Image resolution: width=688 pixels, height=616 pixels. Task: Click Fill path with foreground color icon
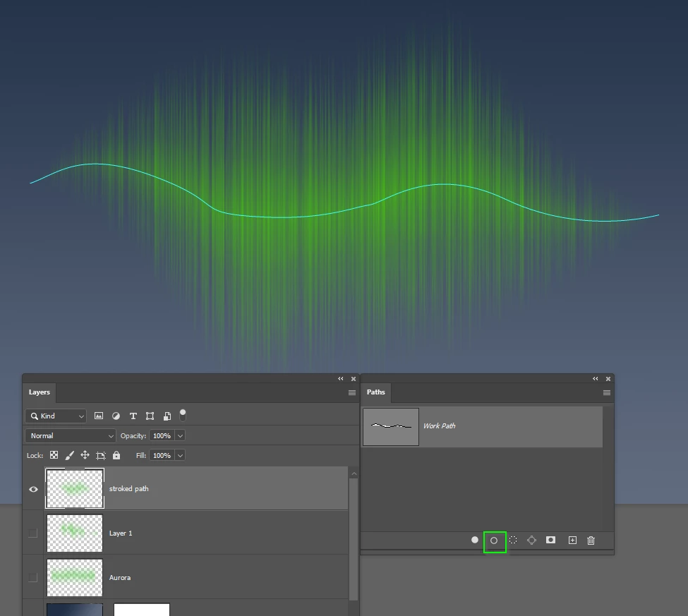475,540
